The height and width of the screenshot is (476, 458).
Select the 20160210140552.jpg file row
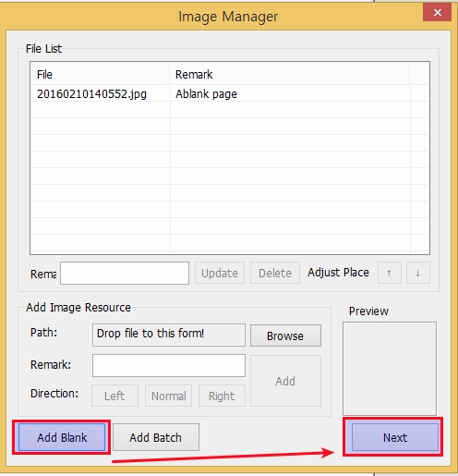[230, 93]
